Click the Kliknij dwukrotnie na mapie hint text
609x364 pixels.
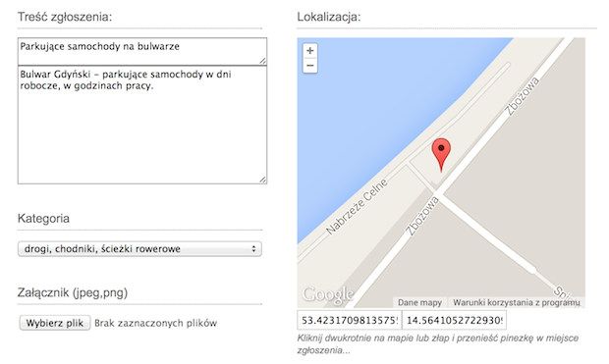438,343
